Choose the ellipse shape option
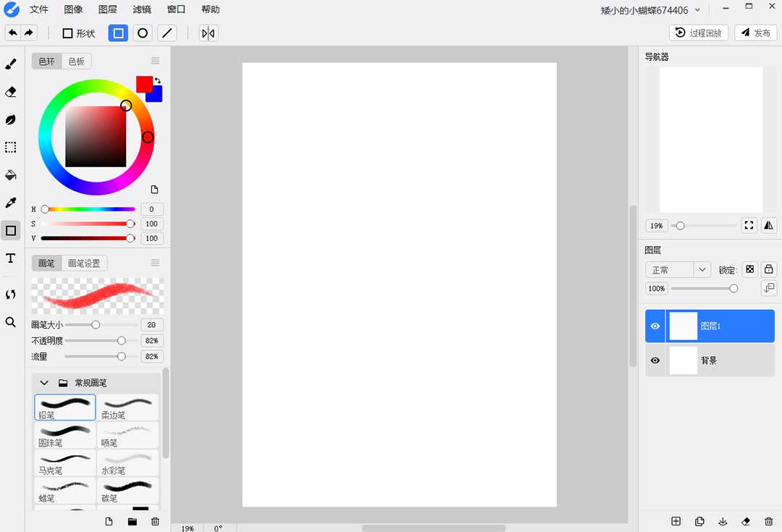Viewport: 782px width, 532px height. pyautogui.click(x=143, y=33)
